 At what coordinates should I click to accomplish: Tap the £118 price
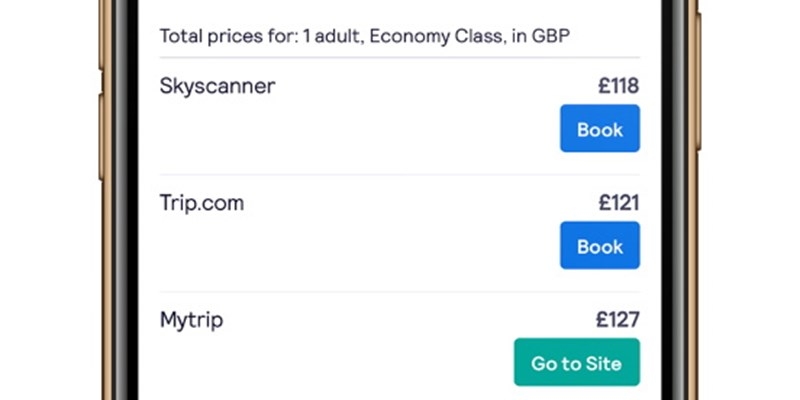pos(618,86)
